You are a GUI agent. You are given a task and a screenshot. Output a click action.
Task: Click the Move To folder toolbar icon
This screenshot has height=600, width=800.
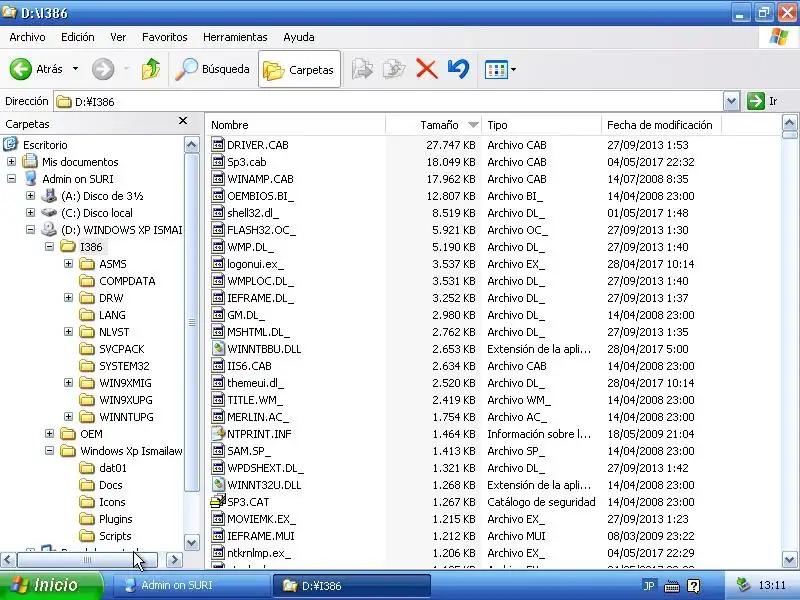[362, 69]
